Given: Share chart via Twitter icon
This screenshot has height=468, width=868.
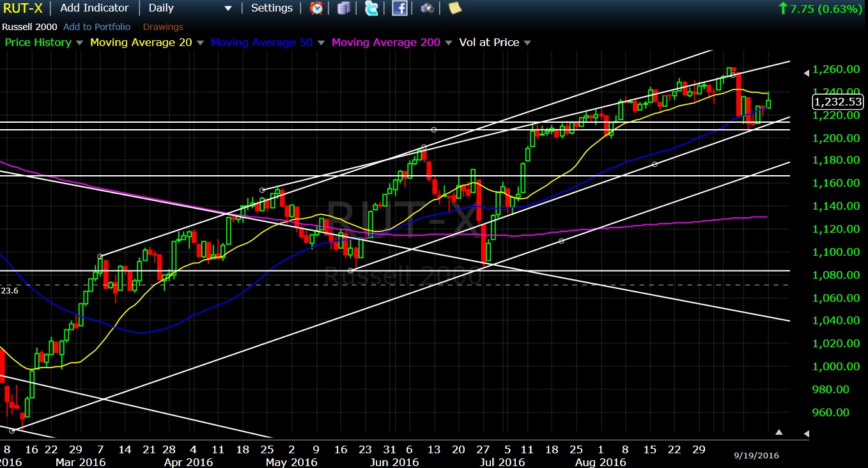Looking at the screenshot, I should [371, 8].
